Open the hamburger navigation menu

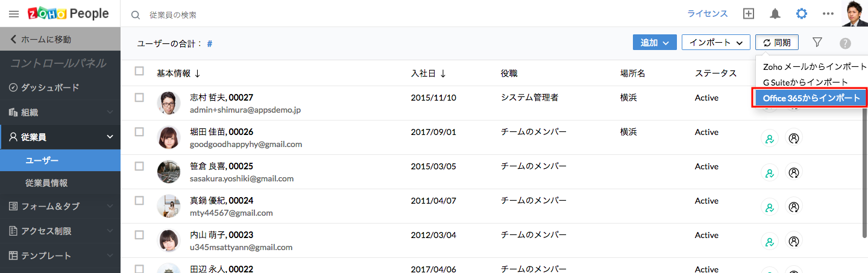point(14,14)
